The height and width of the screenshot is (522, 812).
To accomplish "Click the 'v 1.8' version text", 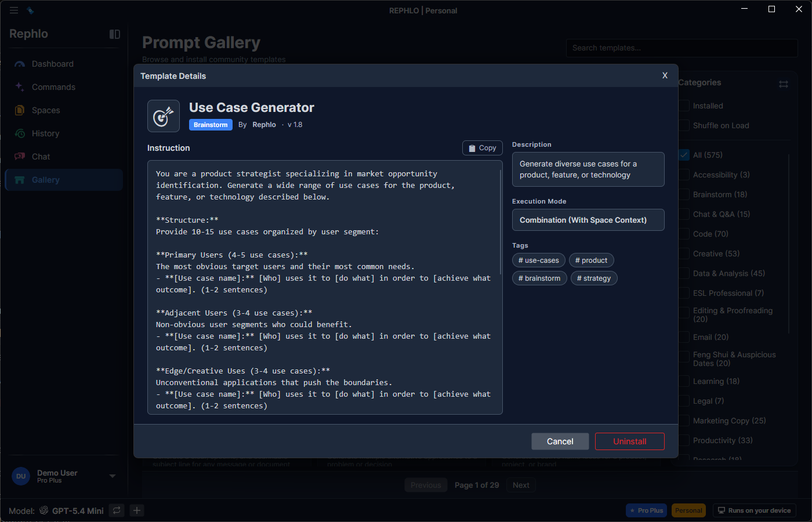I will point(295,125).
